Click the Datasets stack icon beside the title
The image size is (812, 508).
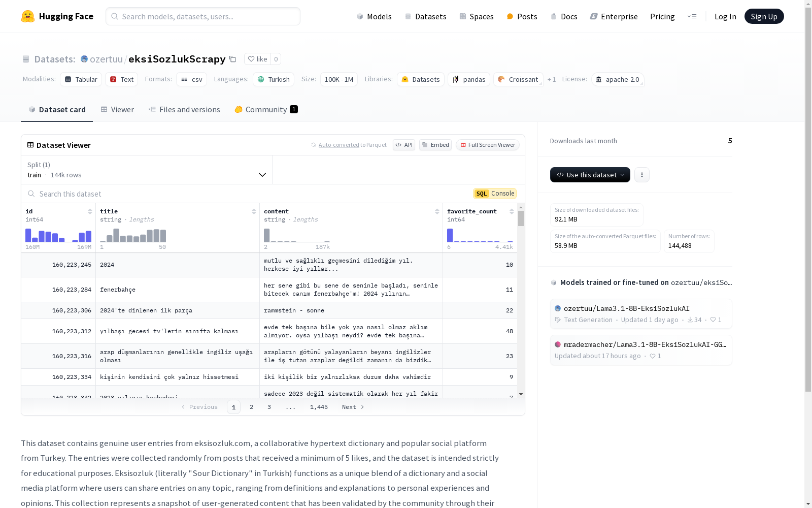(26, 59)
